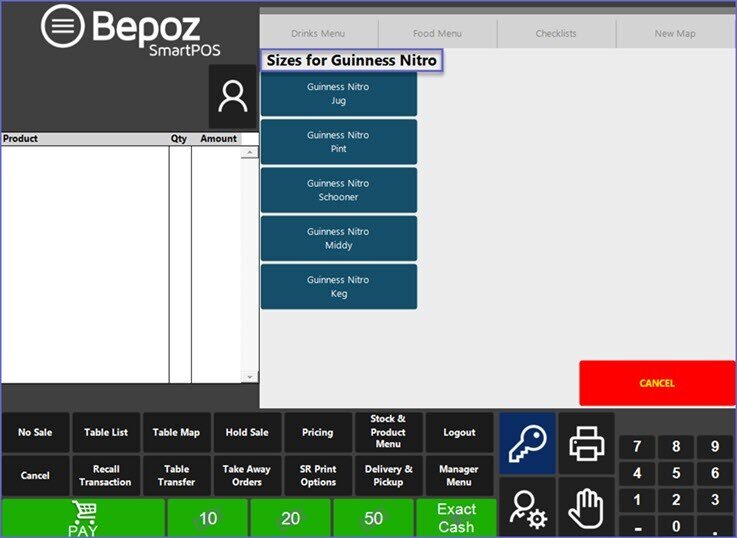Click Table Transfer

176,476
